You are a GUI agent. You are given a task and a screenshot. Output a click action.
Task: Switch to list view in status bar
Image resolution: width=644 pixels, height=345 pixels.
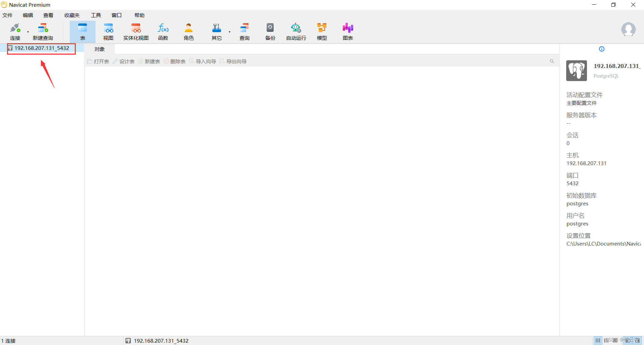click(606, 340)
